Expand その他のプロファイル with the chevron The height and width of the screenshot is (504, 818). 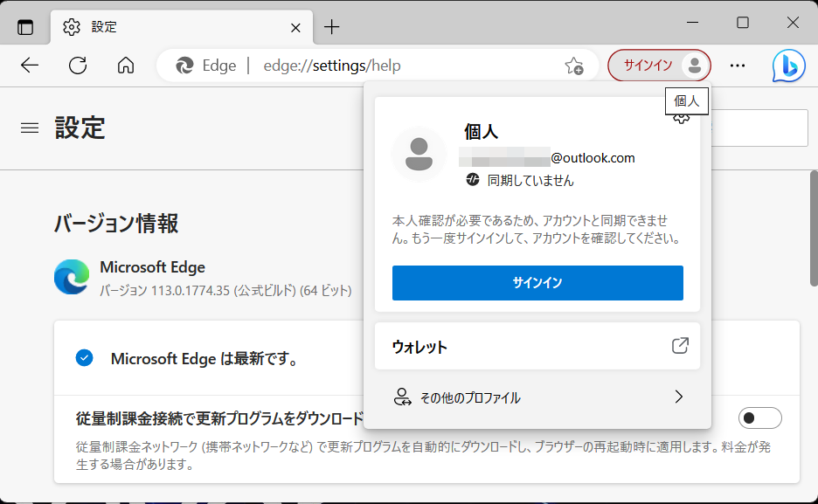[x=678, y=397]
